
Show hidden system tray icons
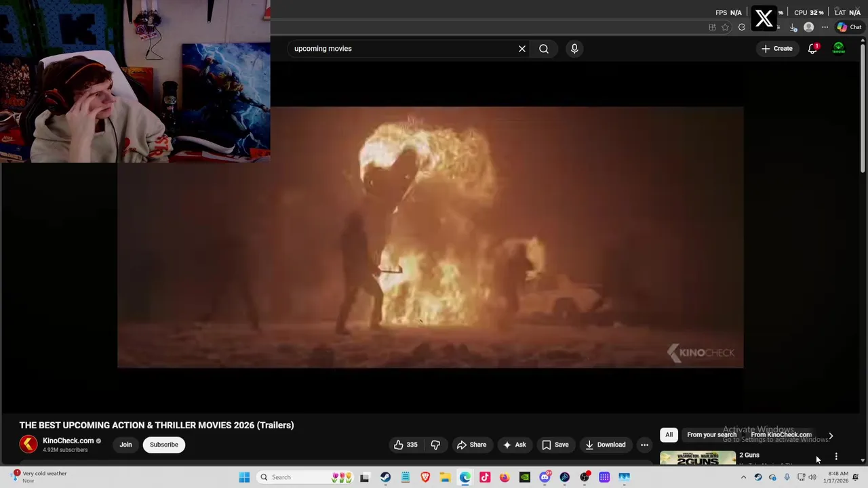tap(743, 477)
